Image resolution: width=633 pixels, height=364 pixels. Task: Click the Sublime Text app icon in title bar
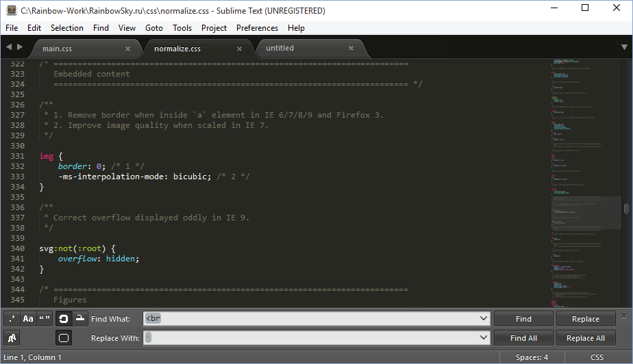click(x=11, y=10)
